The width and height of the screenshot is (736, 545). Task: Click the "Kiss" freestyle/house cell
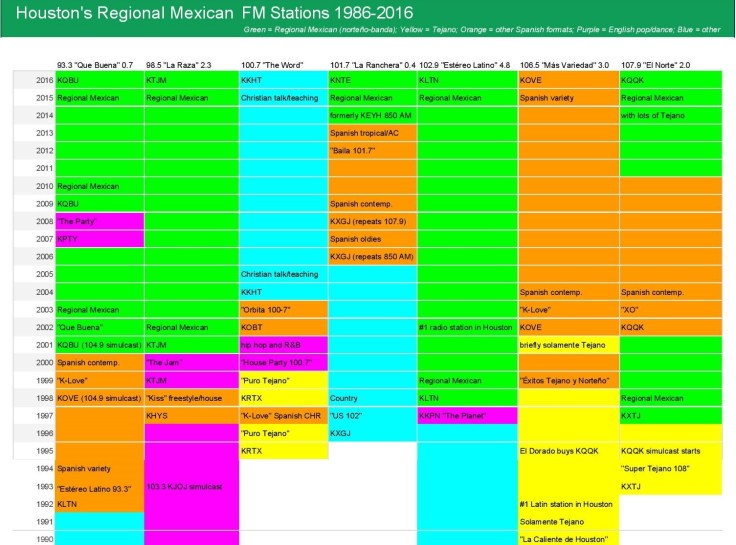tap(192, 398)
